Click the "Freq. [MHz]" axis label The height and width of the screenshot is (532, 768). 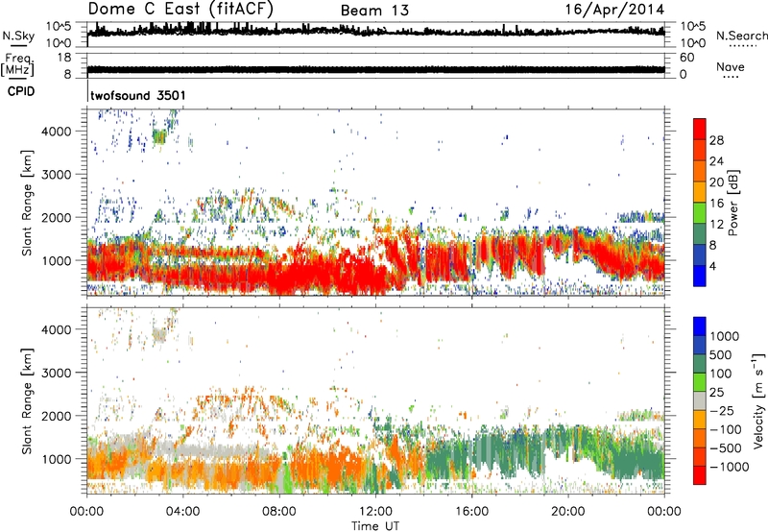point(18,64)
